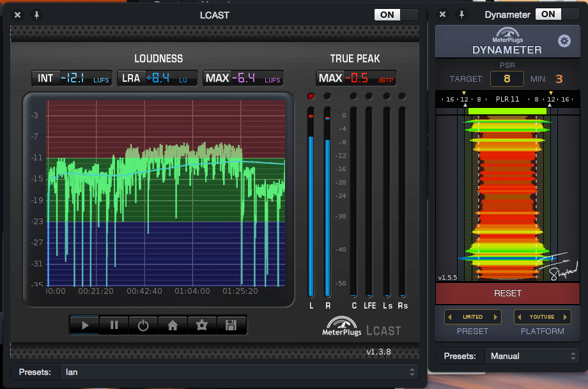Click the C channel clip indicator
Screen dimensions: 588x389
[x=353, y=96]
